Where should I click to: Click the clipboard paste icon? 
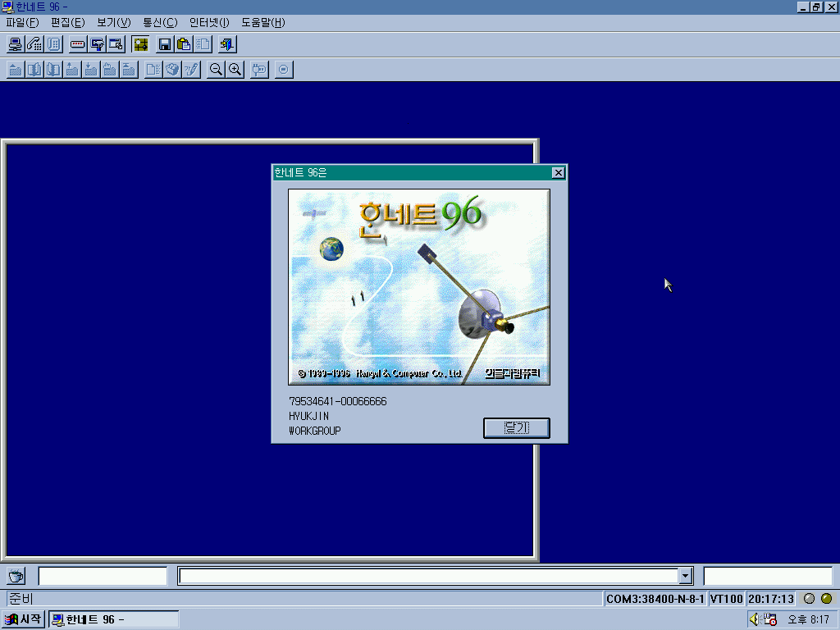[184, 44]
